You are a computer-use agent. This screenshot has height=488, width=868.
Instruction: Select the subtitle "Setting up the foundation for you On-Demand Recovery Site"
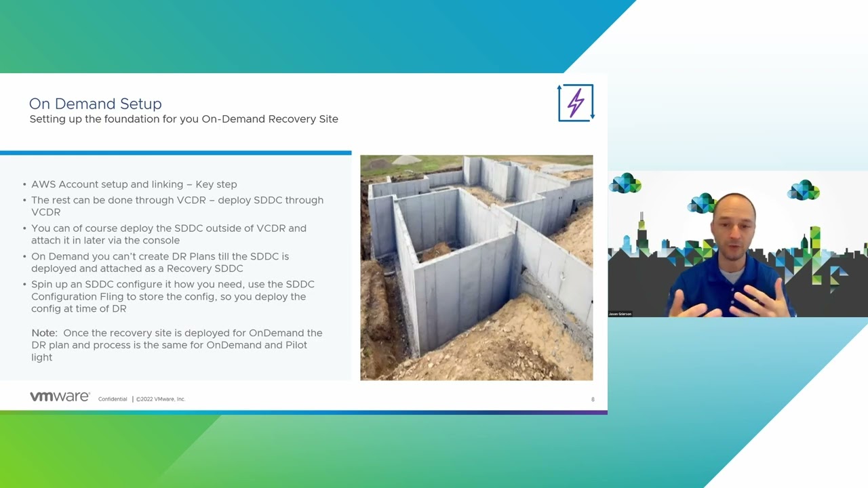[184, 119]
